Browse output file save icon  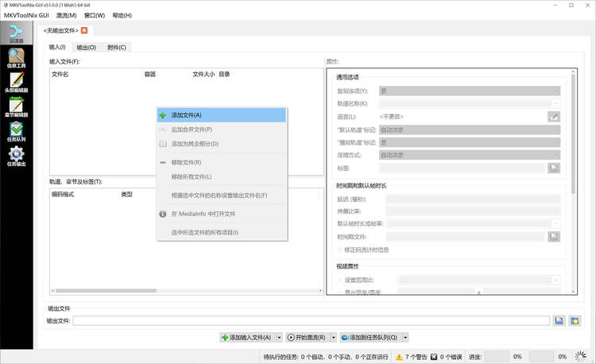[559, 320]
